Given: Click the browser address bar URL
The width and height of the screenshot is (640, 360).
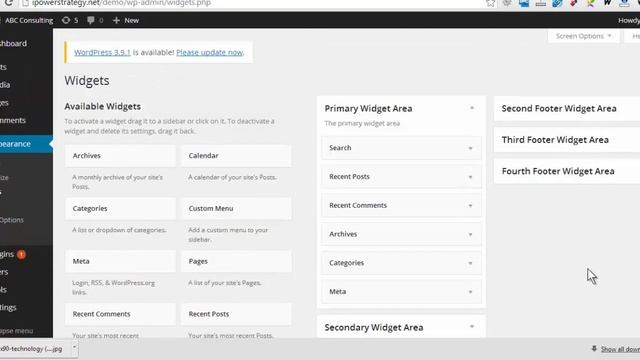Looking at the screenshot, I should 122,3.
